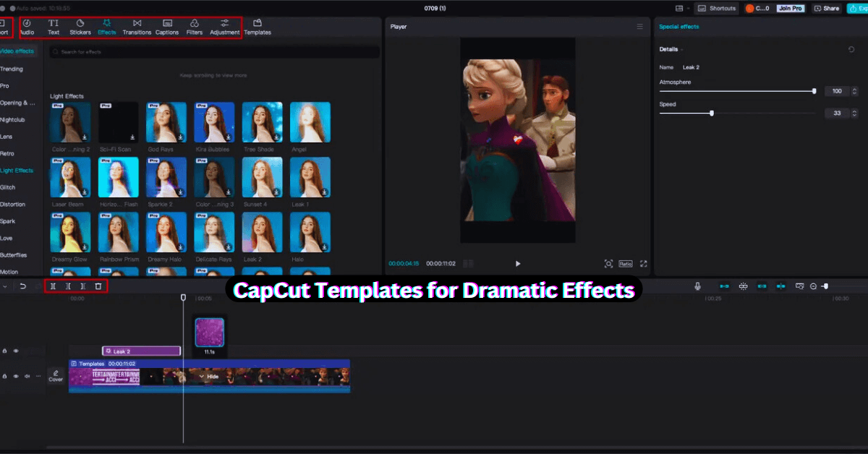Screen dimensions: 868x454
Task: Undo the last action
Action: click(23, 286)
